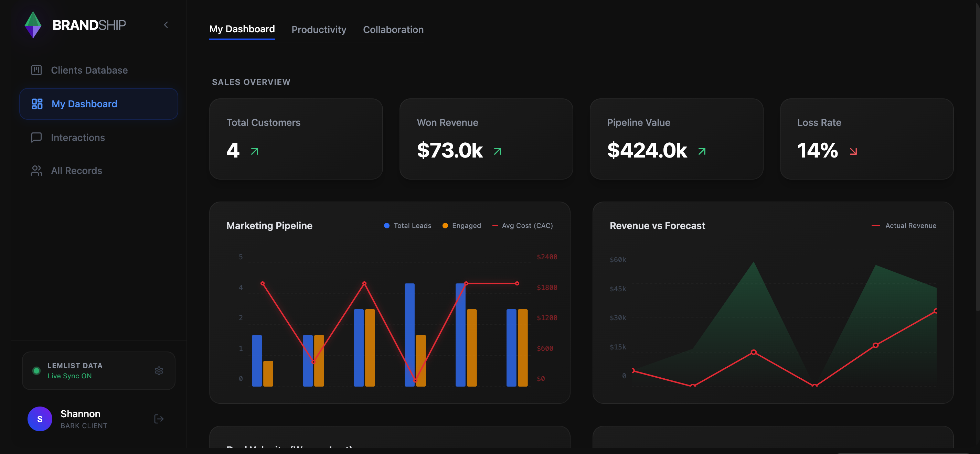Open the Collaboration tab
The width and height of the screenshot is (980, 454).
point(393,29)
